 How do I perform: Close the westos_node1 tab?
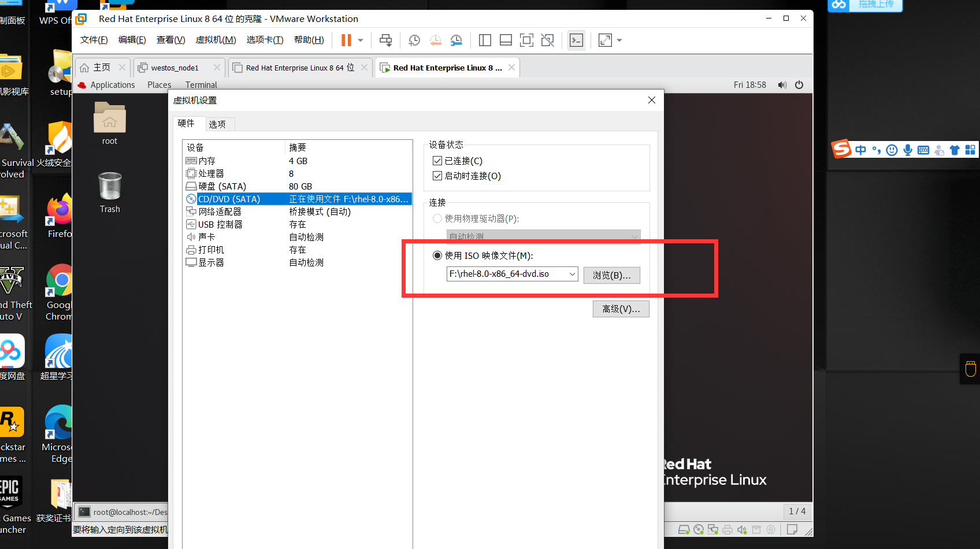pyautogui.click(x=217, y=67)
